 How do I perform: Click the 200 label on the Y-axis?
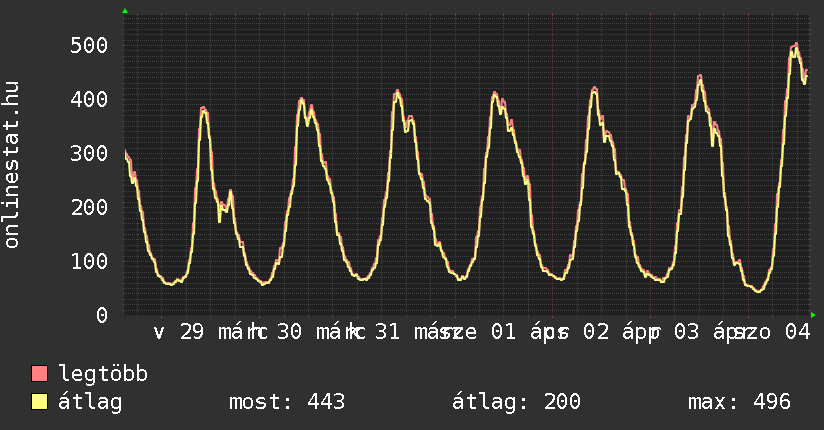[89, 207]
